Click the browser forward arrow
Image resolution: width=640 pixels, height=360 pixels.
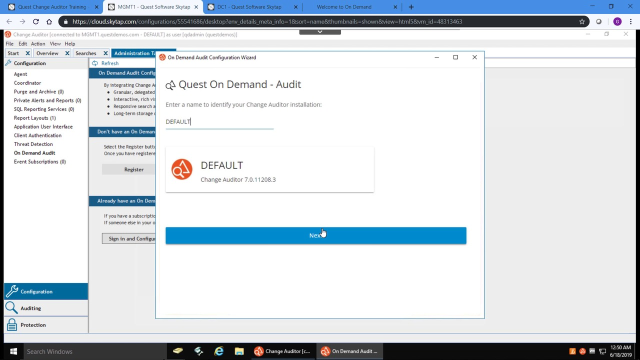coord(22,22)
